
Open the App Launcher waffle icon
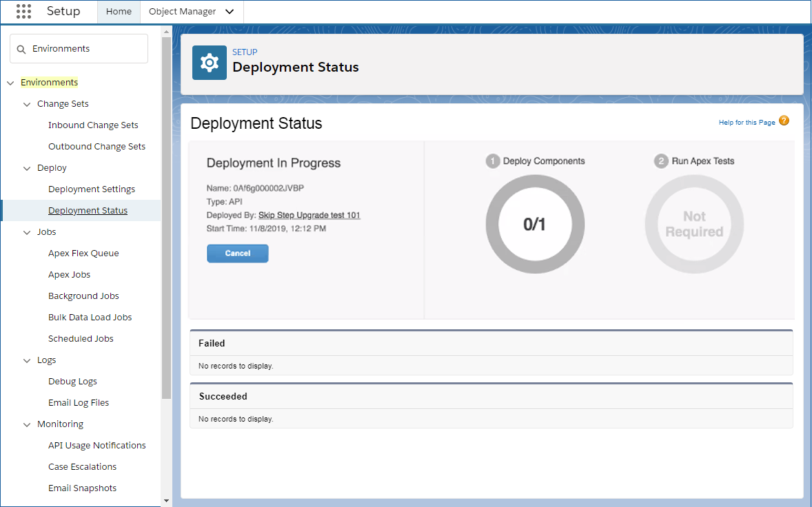point(23,11)
